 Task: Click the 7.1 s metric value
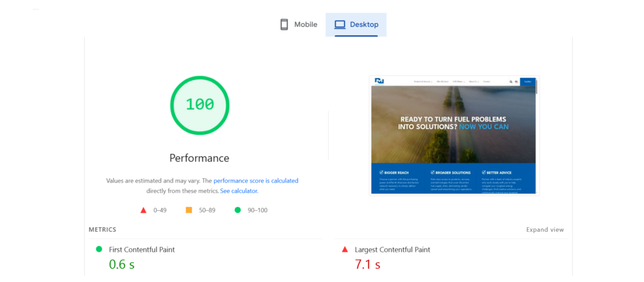tap(368, 265)
